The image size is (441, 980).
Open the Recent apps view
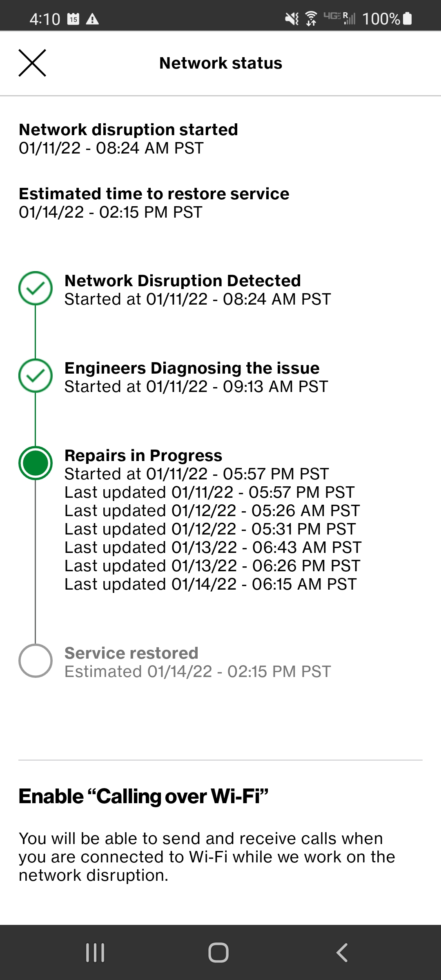coord(95,952)
